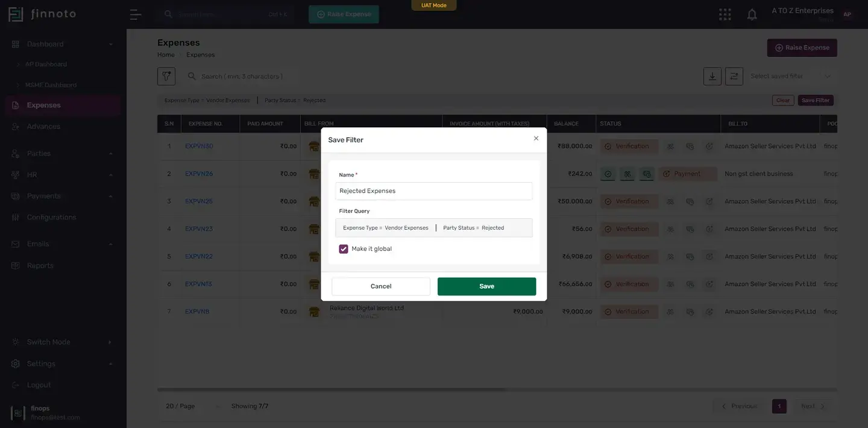This screenshot has width=868, height=428.
Task: Click the Clear filter button
Action: (x=783, y=101)
